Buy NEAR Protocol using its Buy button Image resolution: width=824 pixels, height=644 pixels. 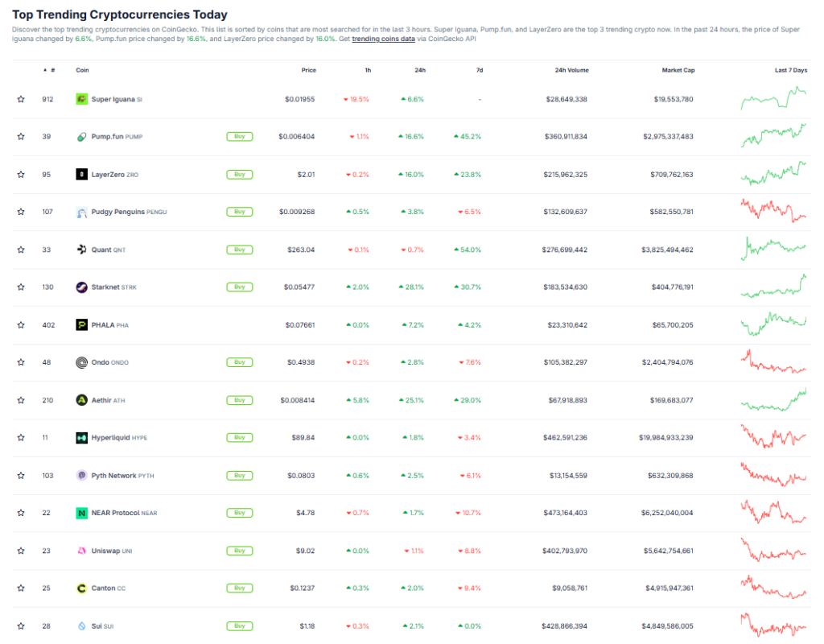point(240,513)
